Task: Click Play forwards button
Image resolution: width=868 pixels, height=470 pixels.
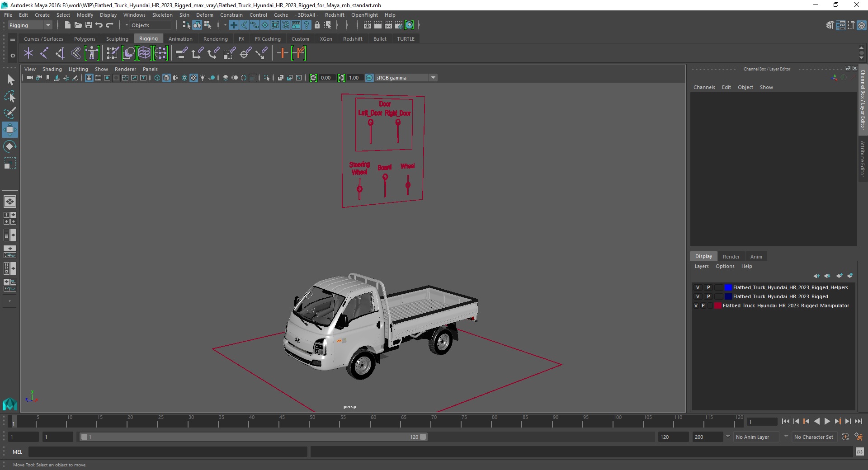Action: pos(827,421)
